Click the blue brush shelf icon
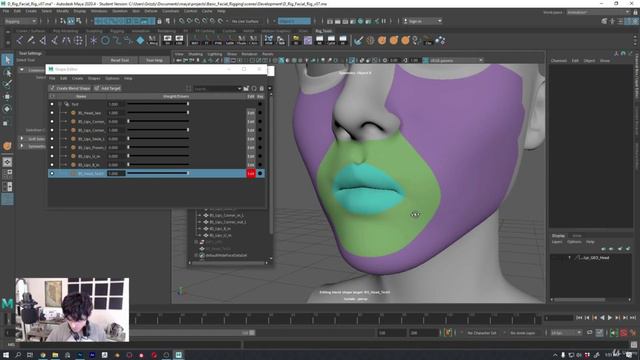This screenshot has width=640, height=360. (x=358, y=40)
